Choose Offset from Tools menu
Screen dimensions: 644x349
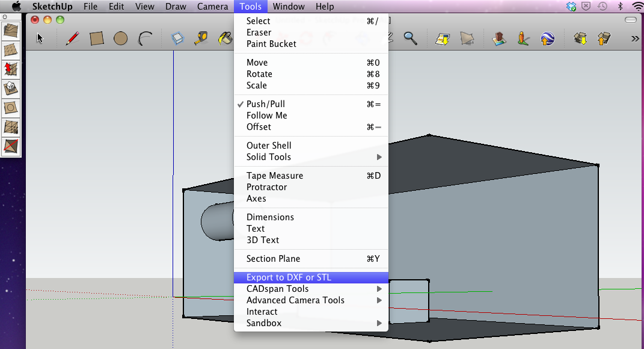pyautogui.click(x=311, y=127)
